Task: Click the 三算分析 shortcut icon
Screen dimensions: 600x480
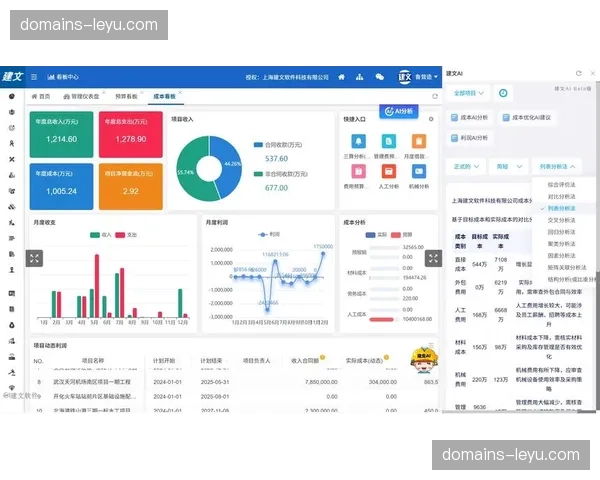Action: tap(356, 143)
